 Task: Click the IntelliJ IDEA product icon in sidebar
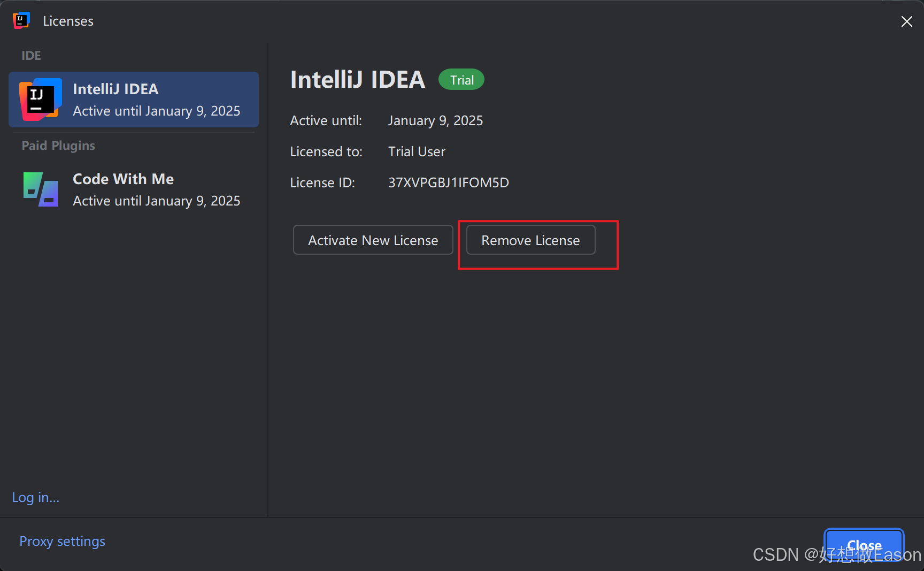pyautogui.click(x=41, y=100)
